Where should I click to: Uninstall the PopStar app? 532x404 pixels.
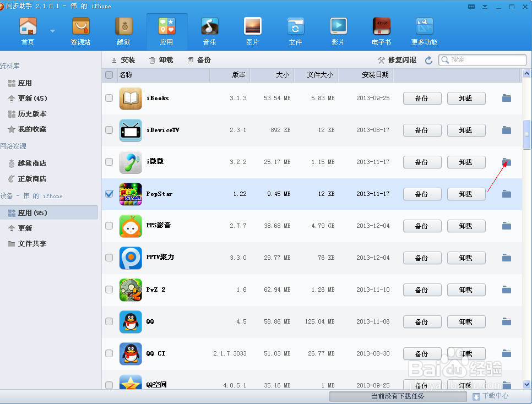point(466,194)
